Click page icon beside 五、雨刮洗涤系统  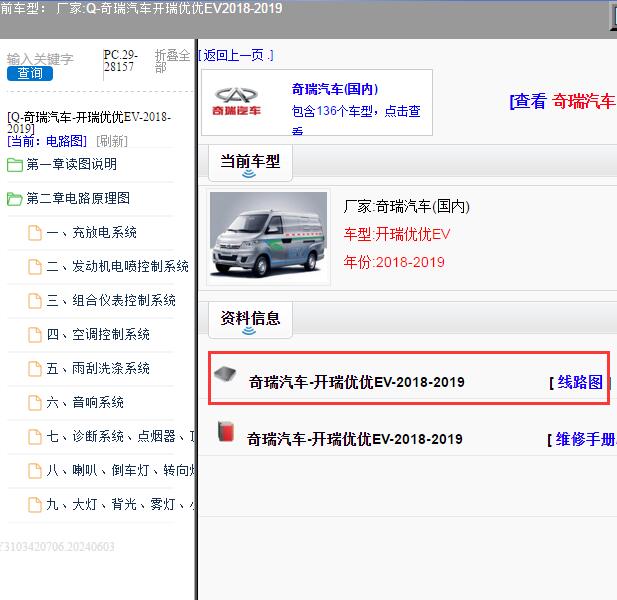[35, 369]
